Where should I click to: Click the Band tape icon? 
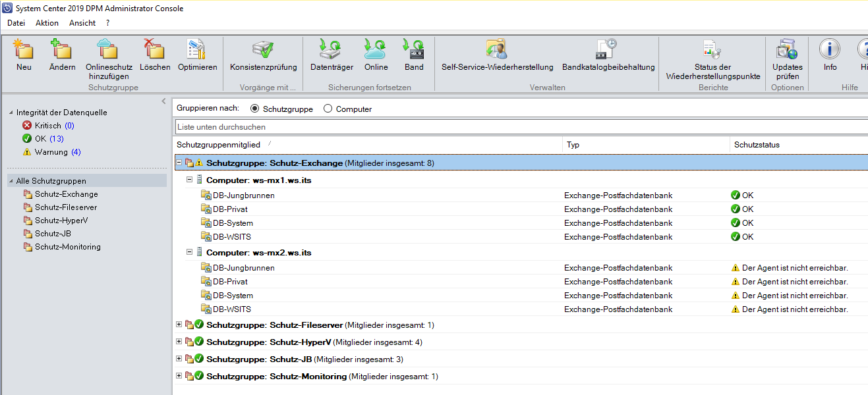414,49
